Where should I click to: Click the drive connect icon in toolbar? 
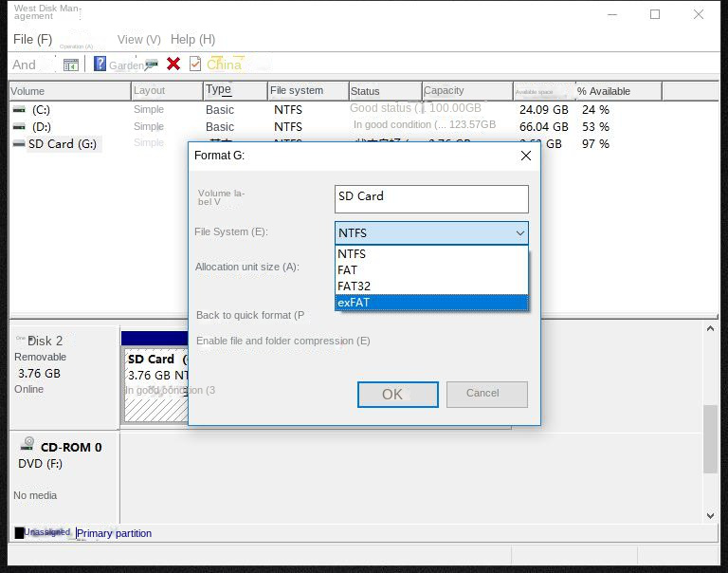pyautogui.click(x=152, y=64)
